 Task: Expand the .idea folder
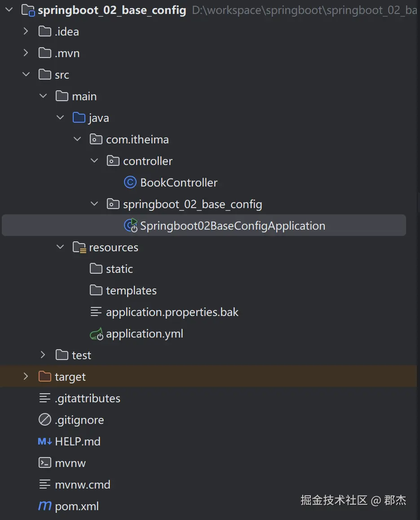(26, 31)
